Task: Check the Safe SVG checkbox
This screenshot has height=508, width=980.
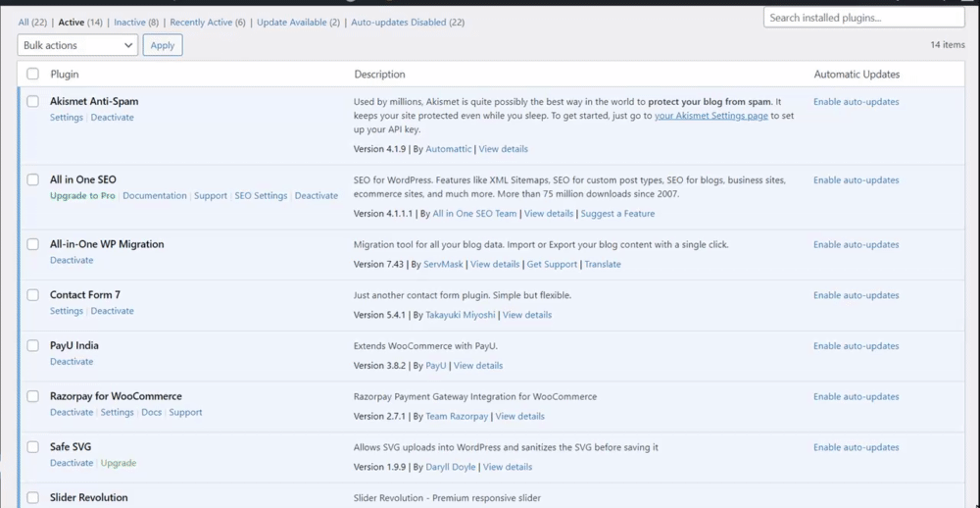Action: point(32,446)
